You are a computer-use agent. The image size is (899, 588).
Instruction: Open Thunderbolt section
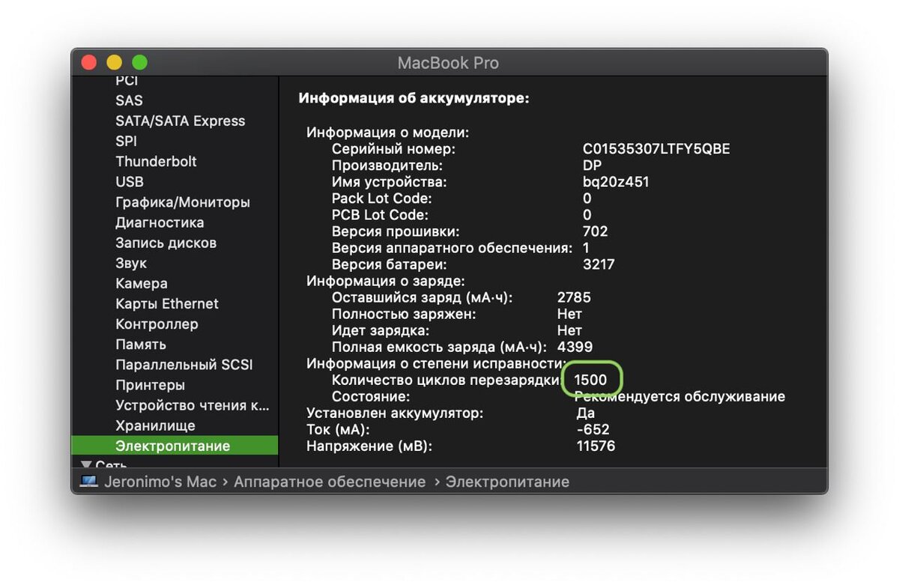coord(156,161)
